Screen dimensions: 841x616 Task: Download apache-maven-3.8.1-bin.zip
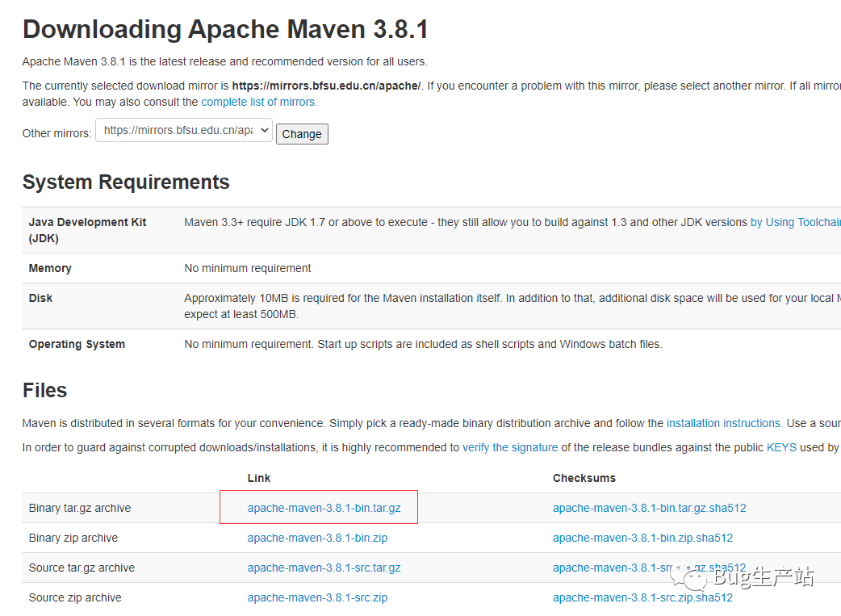click(x=317, y=538)
